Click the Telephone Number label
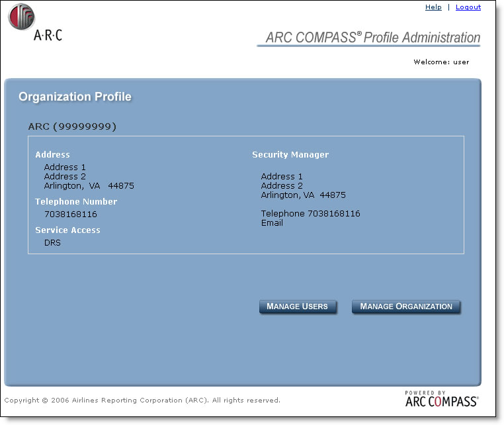The width and height of the screenshot is (504, 425). (x=76, y=201)
